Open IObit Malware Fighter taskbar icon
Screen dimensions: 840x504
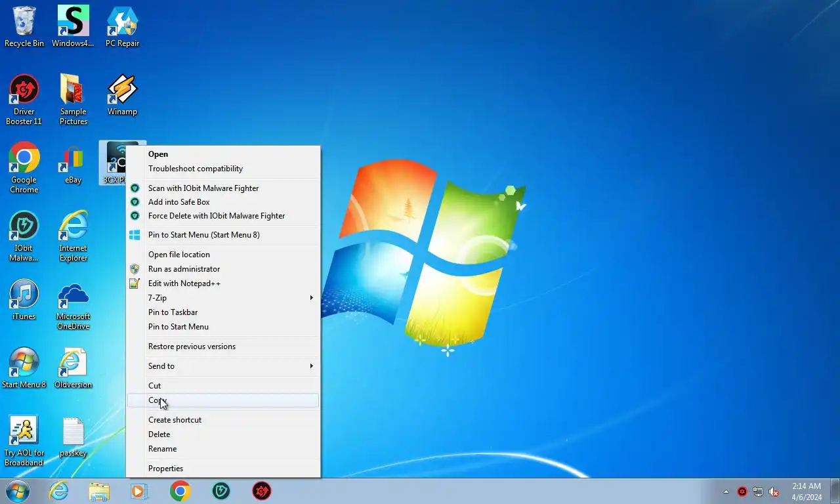click(221, 491)
